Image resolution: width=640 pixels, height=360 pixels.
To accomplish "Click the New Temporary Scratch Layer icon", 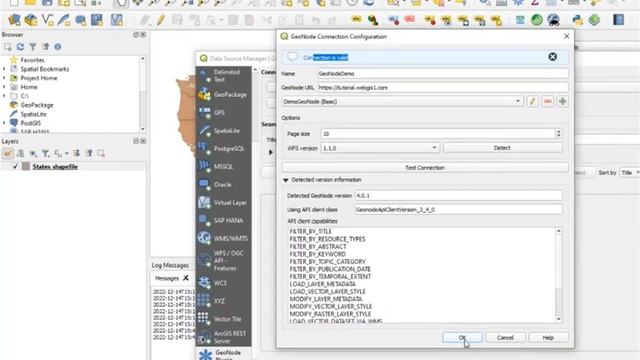I will (80, 20).
